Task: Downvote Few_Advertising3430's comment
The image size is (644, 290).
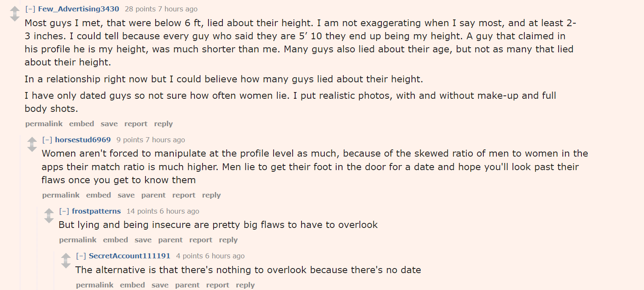Action: click(x=15, y=18)
